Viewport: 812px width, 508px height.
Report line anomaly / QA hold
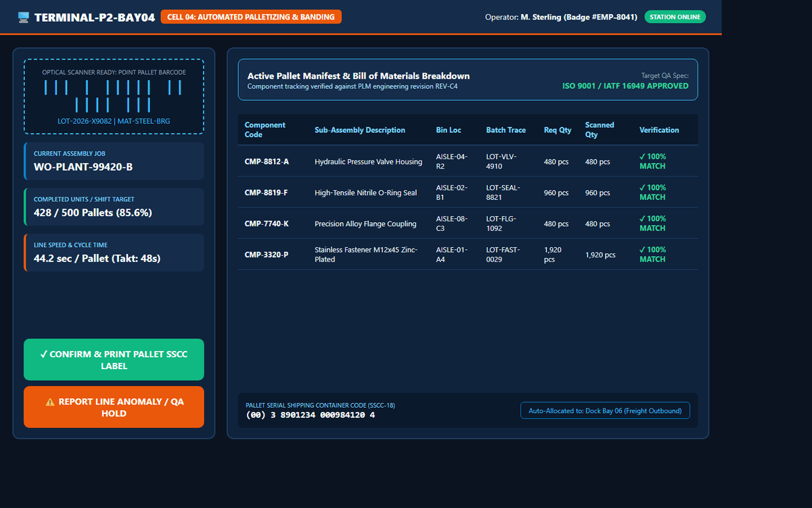[114, 407]
